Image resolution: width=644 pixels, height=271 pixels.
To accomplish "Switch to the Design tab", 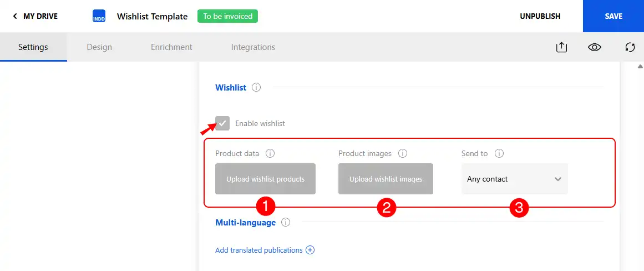I will (x=99, y=47).
